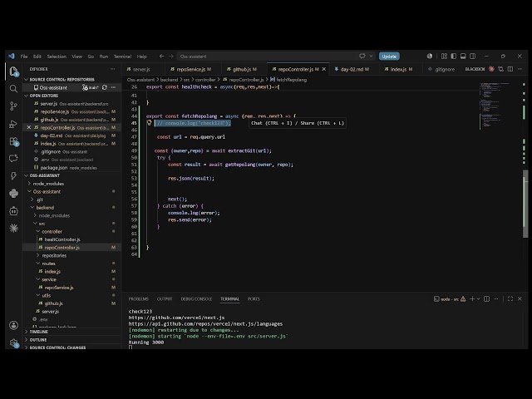Image resolution: width=532 pixels, height=399 pixels.
Task: Open the Run menu
Action: click(x=103, y=57)
